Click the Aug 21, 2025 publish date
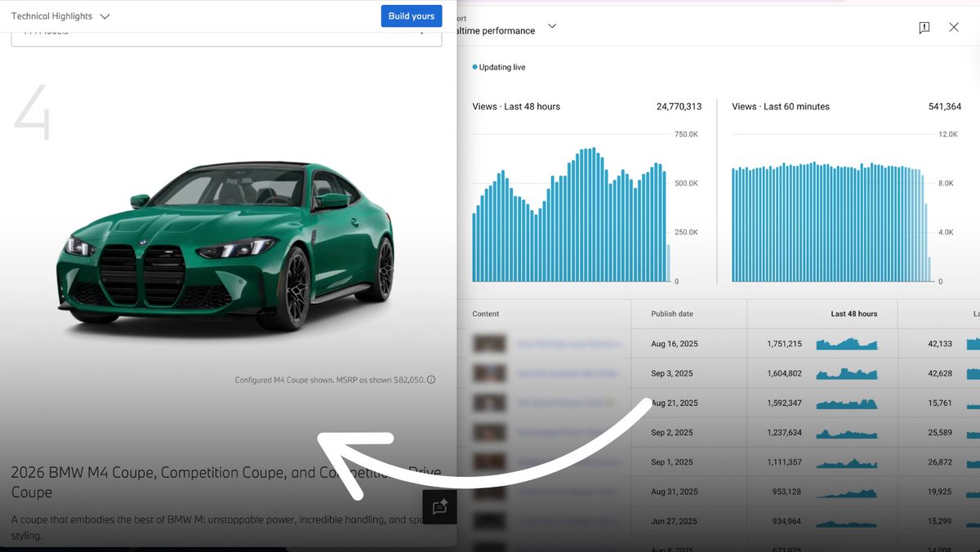This screenshot has width=980, height=552. (x=674, y=403)
